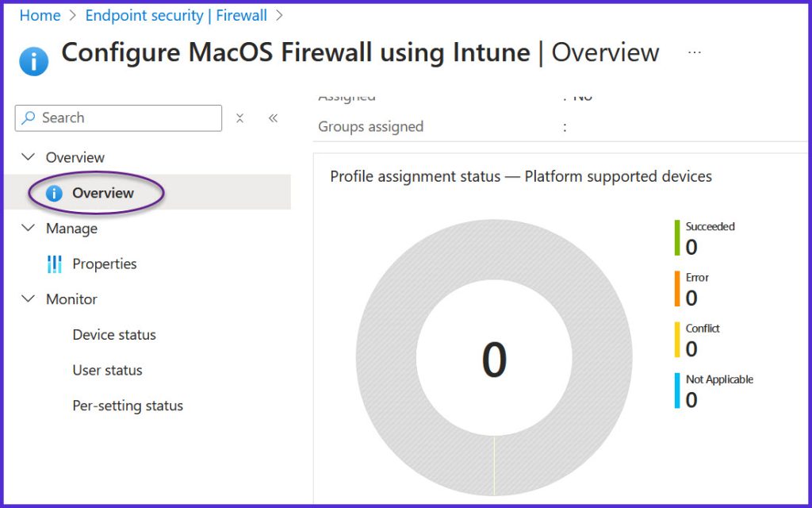Click the expand/collapse all sections icon
The image size is (812, 508).
[239, 118]
